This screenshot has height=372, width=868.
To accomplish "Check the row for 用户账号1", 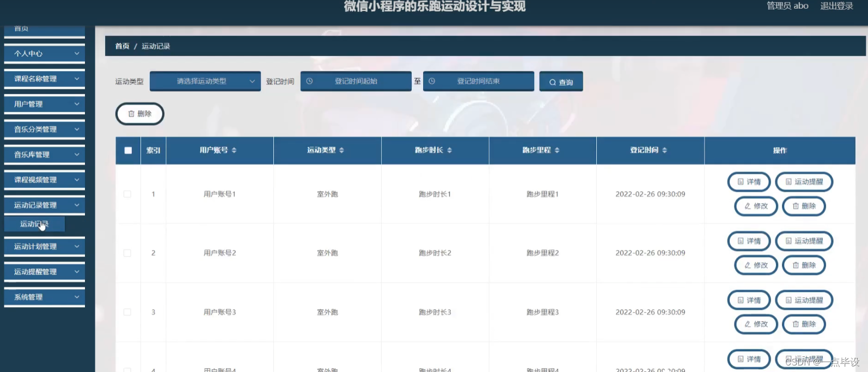I will point(127,194).
